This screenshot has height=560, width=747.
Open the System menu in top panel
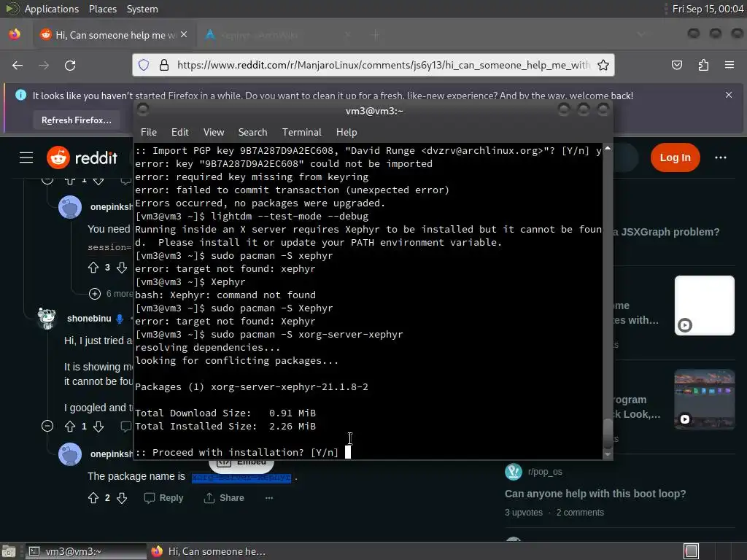142,9
